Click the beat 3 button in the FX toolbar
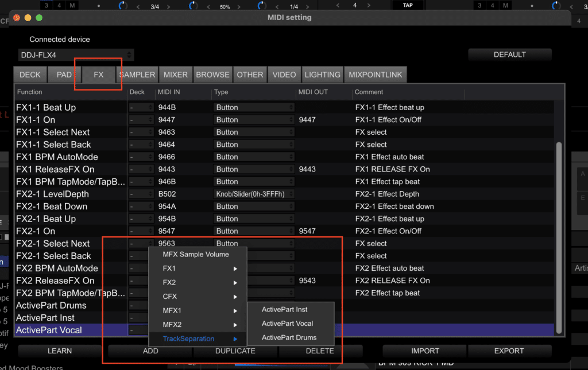 [45, 5]
